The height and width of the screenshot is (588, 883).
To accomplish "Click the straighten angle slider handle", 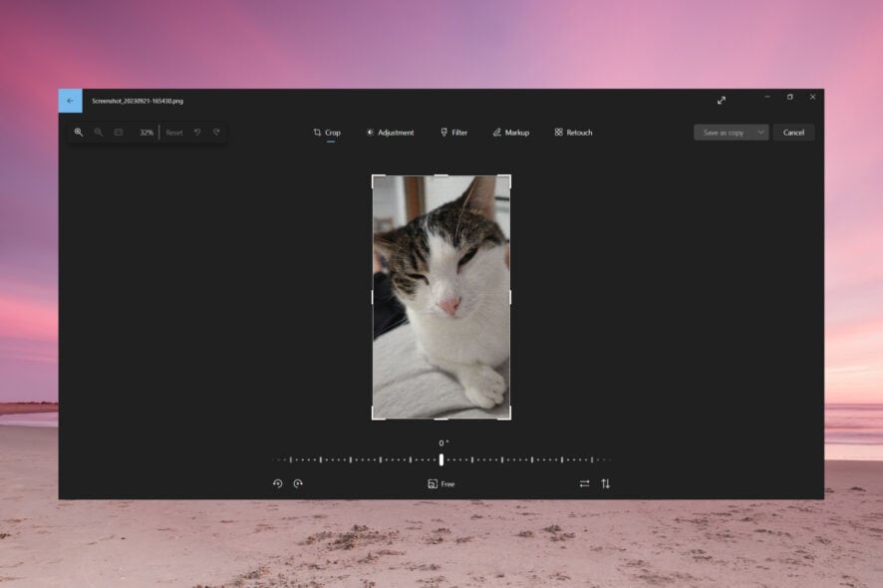I will coord(441,459).
